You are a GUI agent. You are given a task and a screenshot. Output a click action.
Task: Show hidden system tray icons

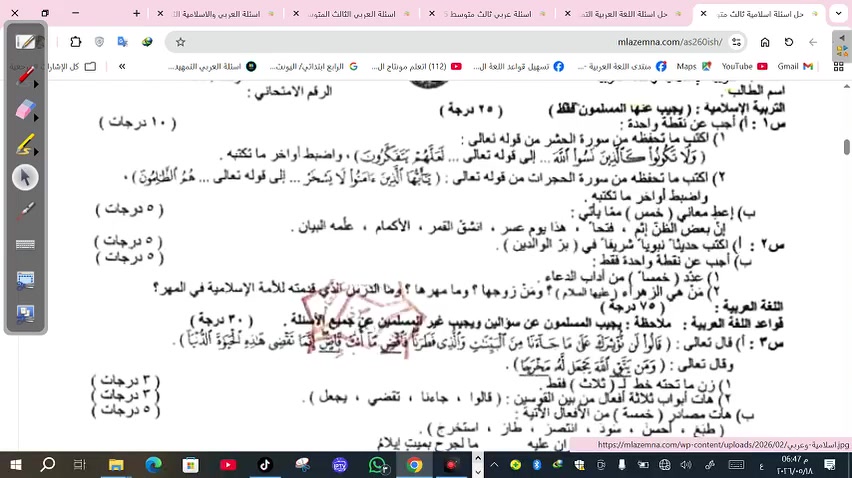point(494,464)
